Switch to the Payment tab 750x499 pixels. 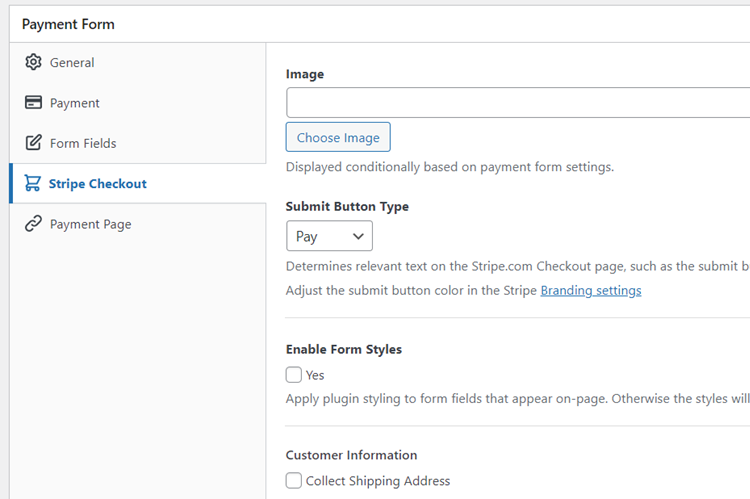[x=138, y=103]
